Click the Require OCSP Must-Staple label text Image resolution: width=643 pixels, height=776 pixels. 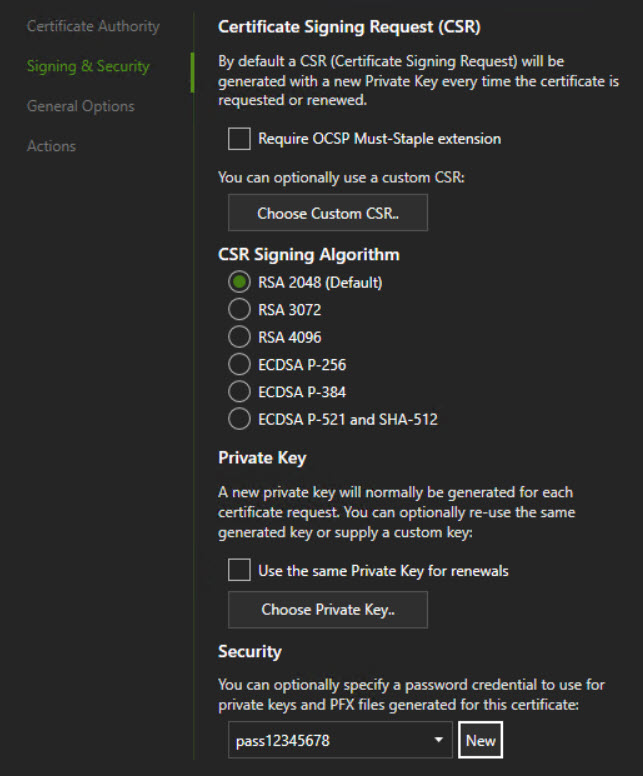(379, 139)
